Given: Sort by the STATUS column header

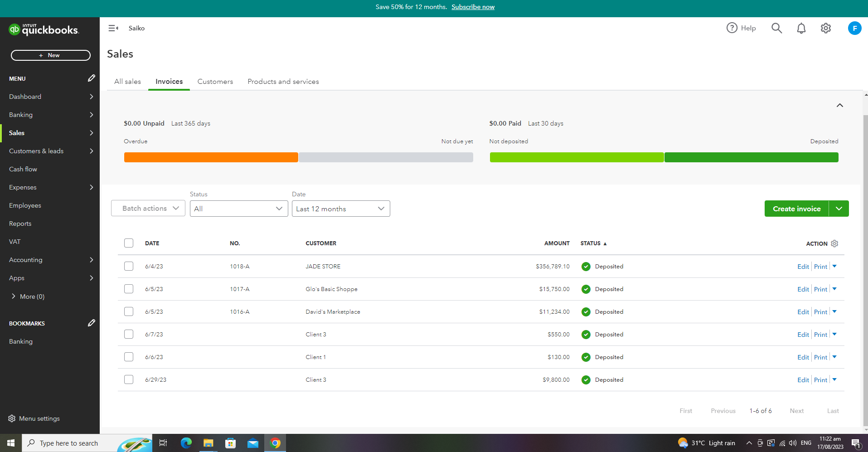Looking at the screenshot, I should pyautogui.click(x=593, y=243).
